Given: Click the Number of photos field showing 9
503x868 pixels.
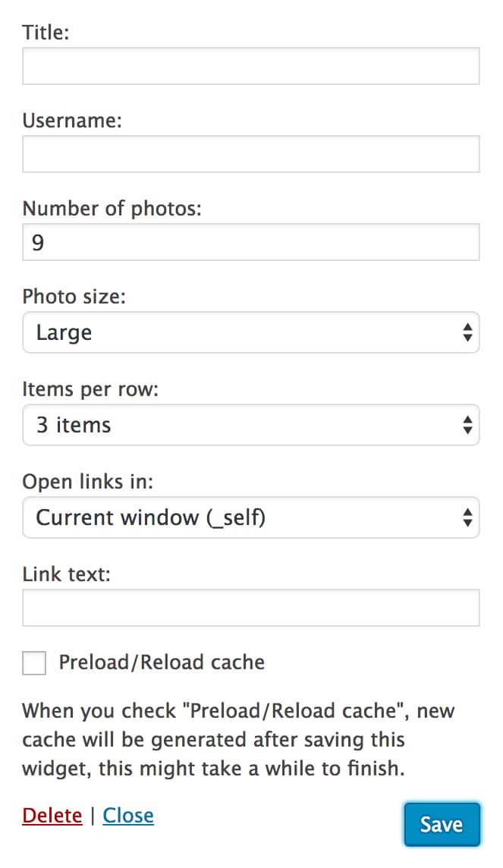Looking at the screenshot, I should coord(250,241).
